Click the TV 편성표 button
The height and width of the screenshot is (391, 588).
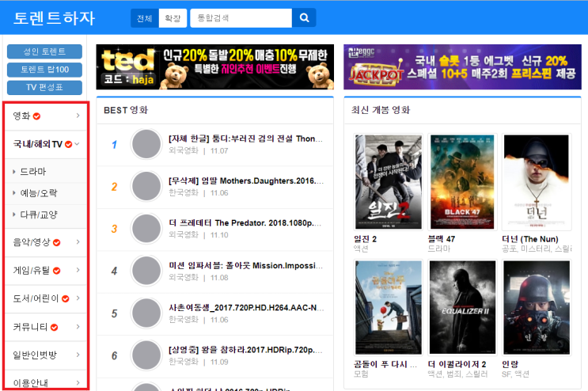tap(44, 87)
